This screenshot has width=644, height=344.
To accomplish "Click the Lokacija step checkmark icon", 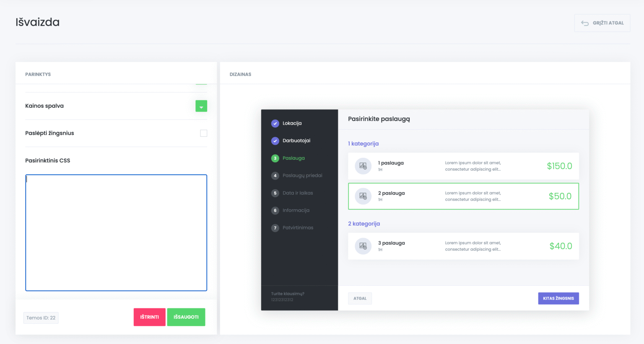I will coord(275,123).
